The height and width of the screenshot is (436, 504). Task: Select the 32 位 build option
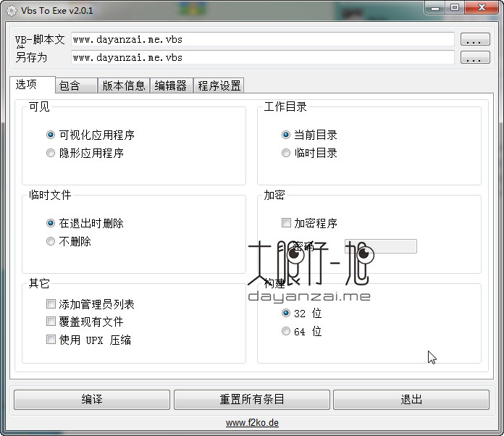[286, 313]
